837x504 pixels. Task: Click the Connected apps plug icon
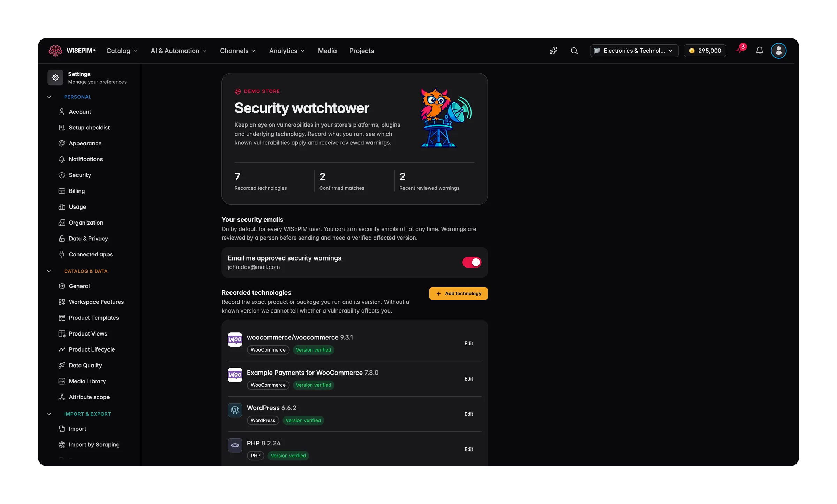(62, 254)
